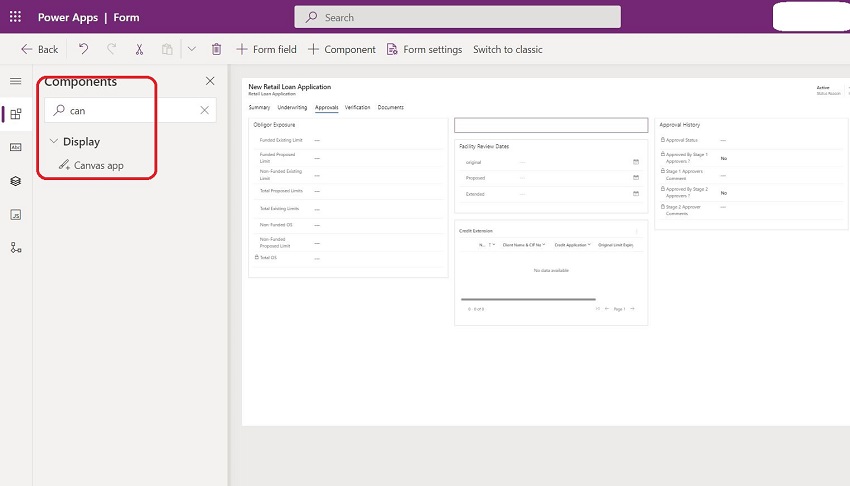
Task: Click the top Search box
Action: pyautogui.click(x=457, y=17)
